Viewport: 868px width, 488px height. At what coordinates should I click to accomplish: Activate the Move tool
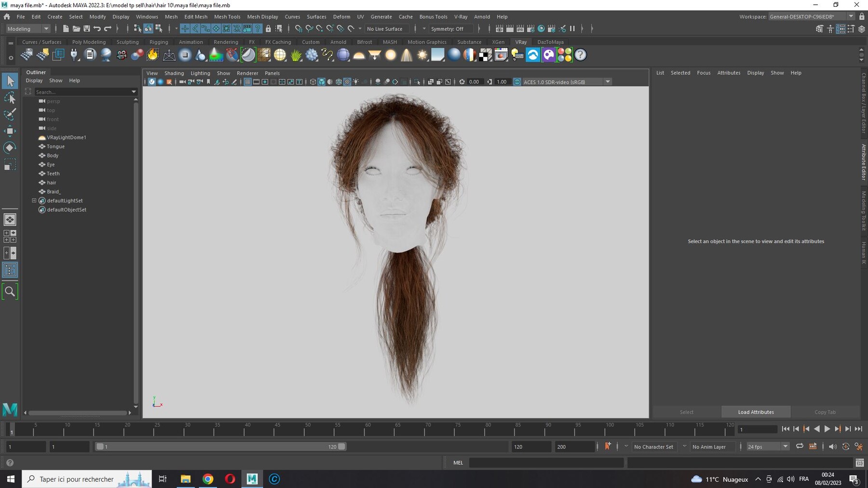(x=10, y=131)
